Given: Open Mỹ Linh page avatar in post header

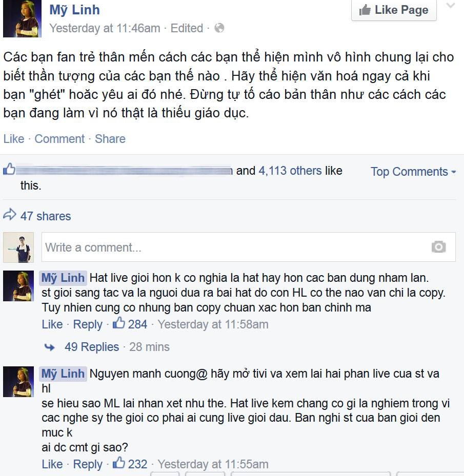Looking at the screenshot, I should click(22, 18).
